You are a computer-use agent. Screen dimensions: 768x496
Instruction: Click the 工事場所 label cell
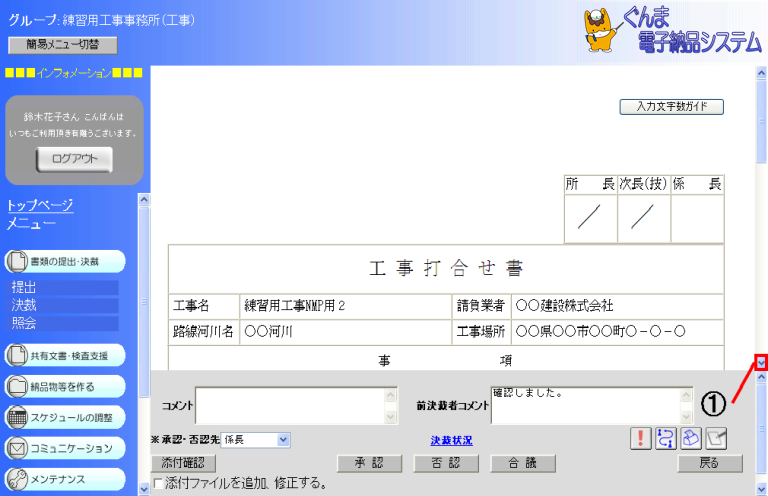point(481,332)
